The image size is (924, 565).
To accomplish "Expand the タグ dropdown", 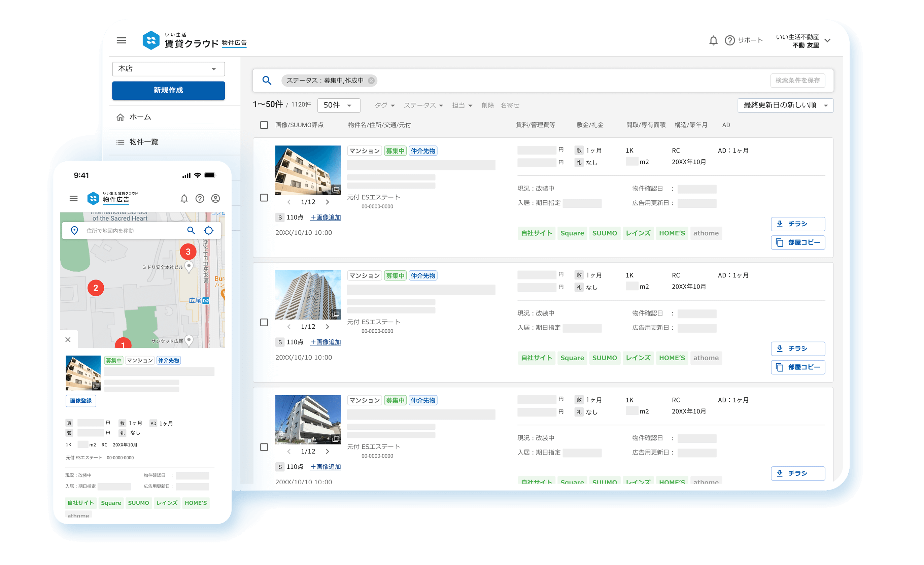I will tap(385, 105).
